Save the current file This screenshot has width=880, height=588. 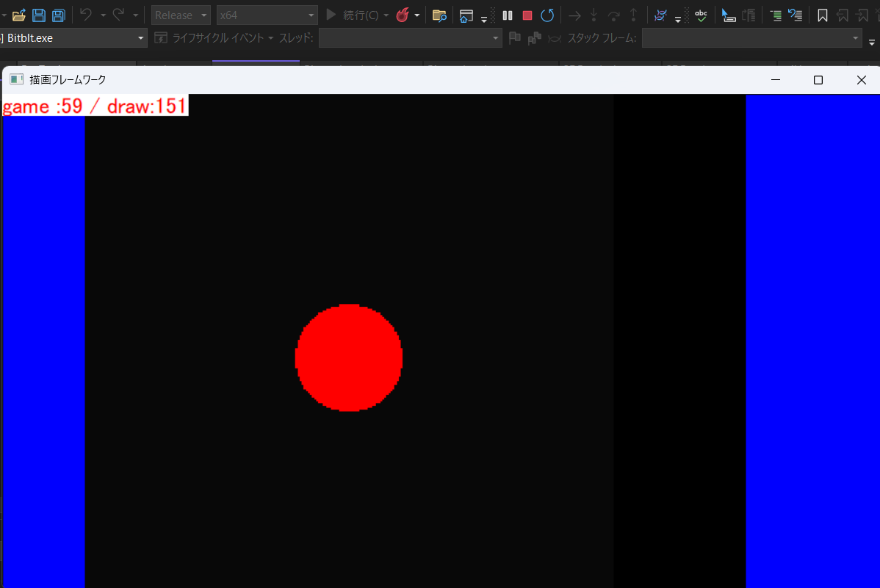pyautogui.click(x=39, y=15)
